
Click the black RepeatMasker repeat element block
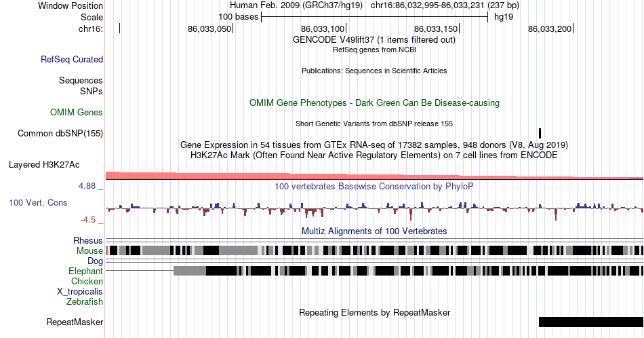(591, 322)
